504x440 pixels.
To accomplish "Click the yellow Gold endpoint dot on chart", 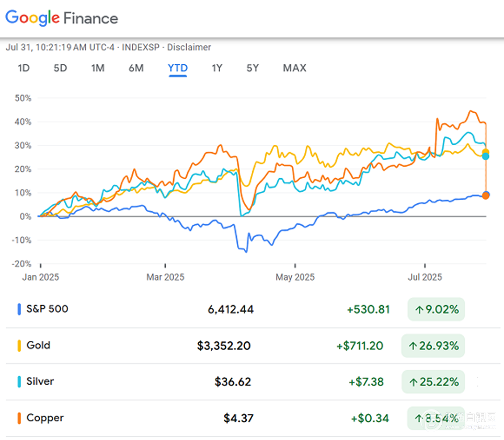I will 485,152.
